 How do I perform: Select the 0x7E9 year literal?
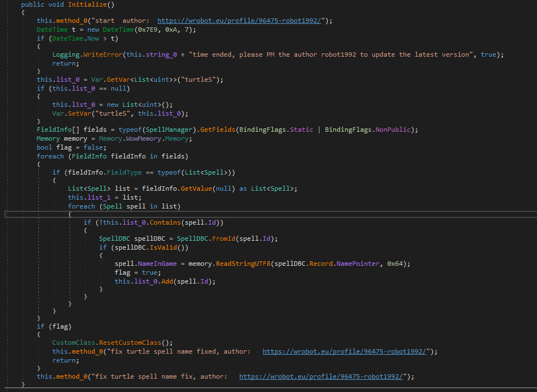pyautogui.click(x=147, y=29)
